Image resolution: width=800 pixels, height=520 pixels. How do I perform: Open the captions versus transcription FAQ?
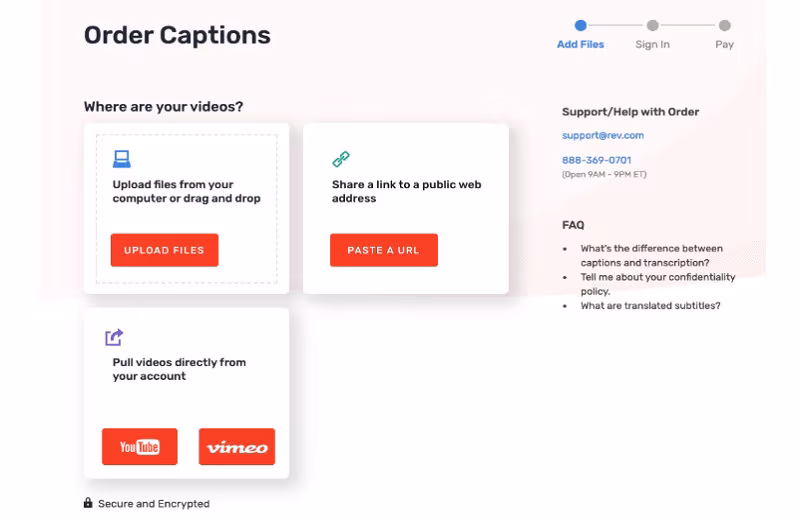tap(651, 255)
